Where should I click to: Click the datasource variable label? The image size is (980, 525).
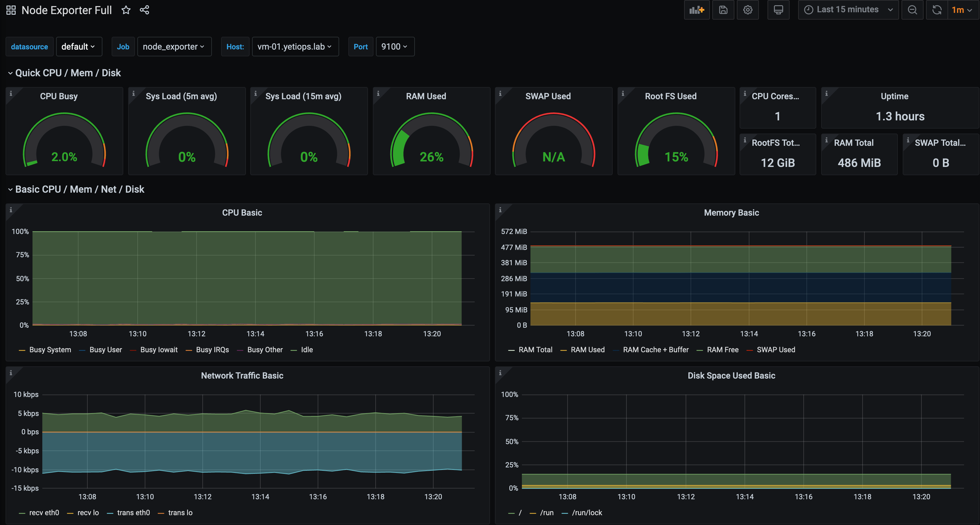click(x=29, y=46)
